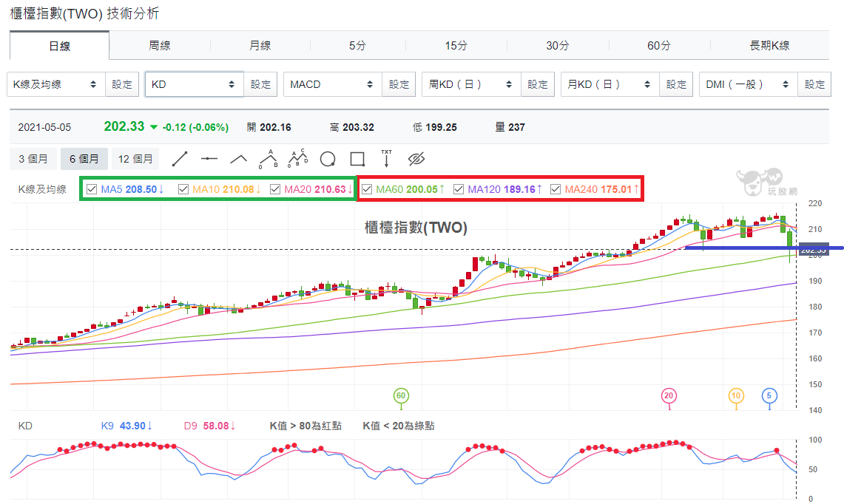Image resolution: width=844 pixels, height=504 pixels.
Task: Pick the A-B-C wave drawing tool
Action: click(x=298, y=159)
